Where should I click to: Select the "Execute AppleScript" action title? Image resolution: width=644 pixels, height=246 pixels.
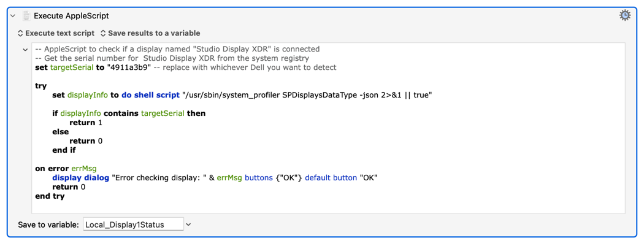click(x=71, y=16)
